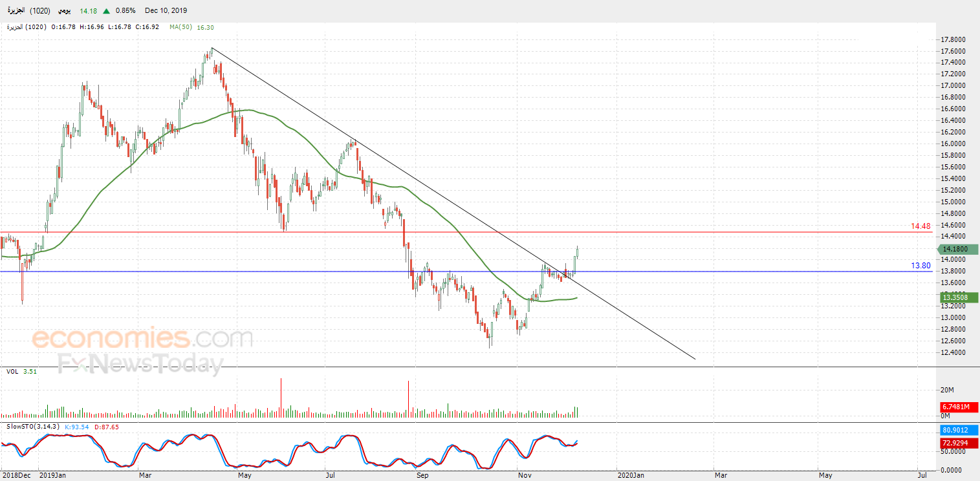Click the Dec 10, 2019 date label
The image size is (980, 481).
click(166, 11)
